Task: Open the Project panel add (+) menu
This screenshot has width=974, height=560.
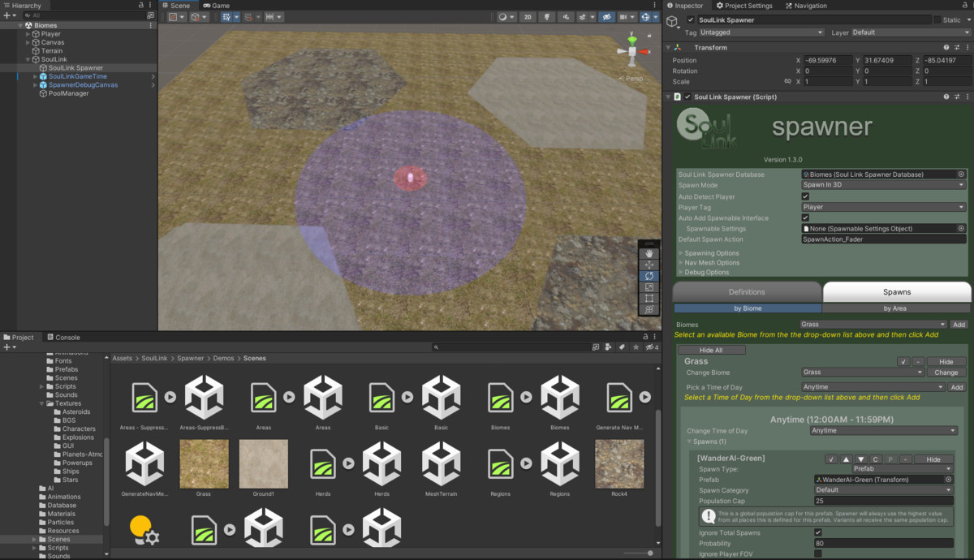Action: pos(9,347)
